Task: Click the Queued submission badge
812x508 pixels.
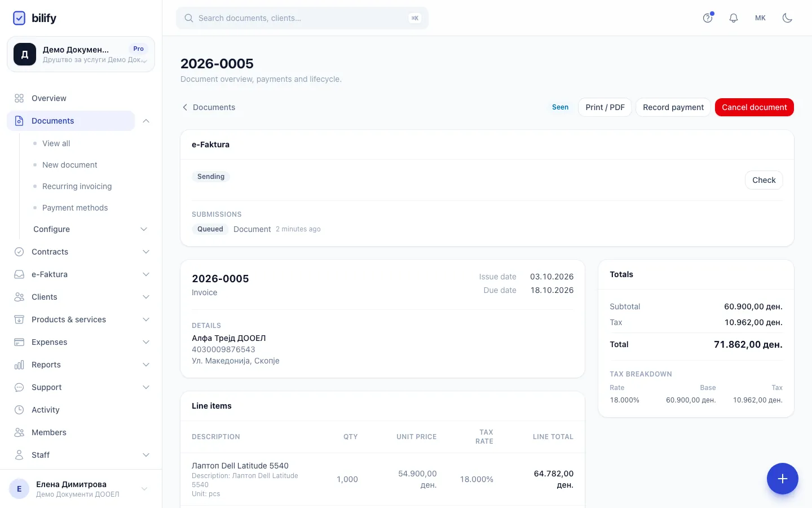Action: tap(210, 229)
